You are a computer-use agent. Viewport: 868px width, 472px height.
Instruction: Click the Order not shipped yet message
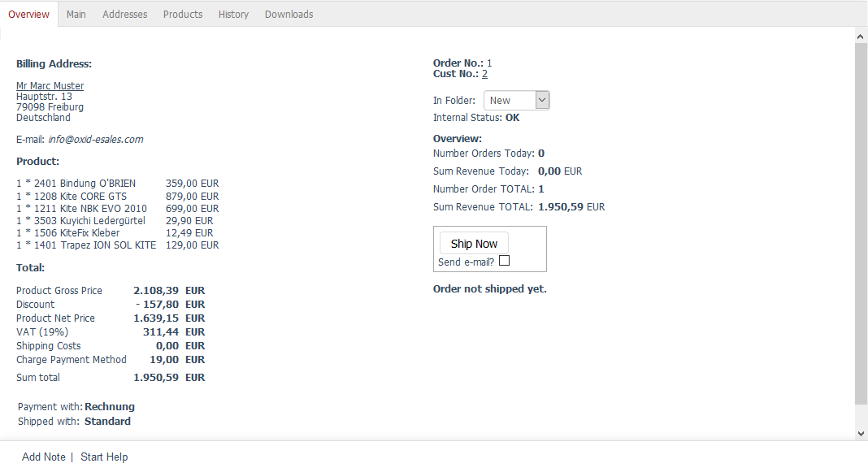490,289
